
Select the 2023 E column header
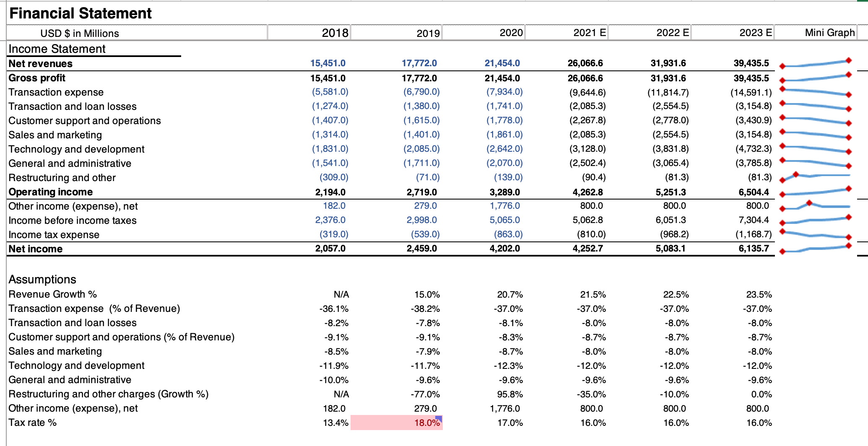coord(756,33)
